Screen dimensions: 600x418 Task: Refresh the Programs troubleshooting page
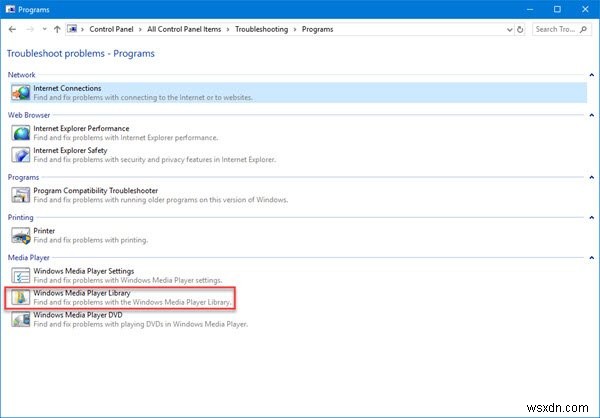tap(519, 30)
